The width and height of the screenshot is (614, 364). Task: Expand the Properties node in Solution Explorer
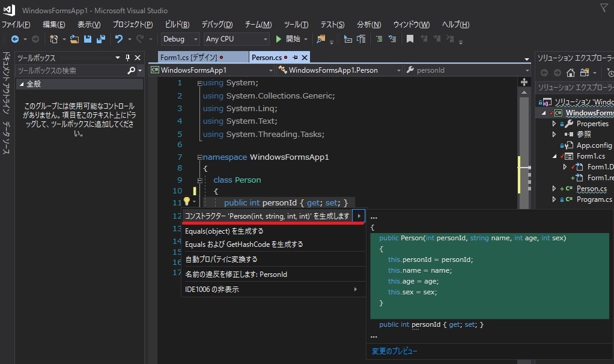click(x=554, y=124)
